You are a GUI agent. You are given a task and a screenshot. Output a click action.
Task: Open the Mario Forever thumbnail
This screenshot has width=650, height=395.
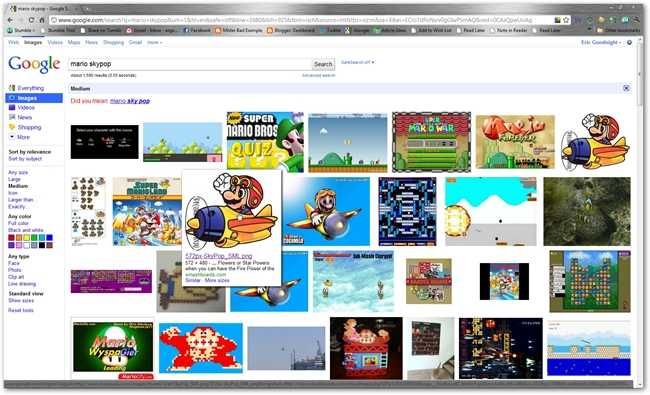tap(515, 142)
